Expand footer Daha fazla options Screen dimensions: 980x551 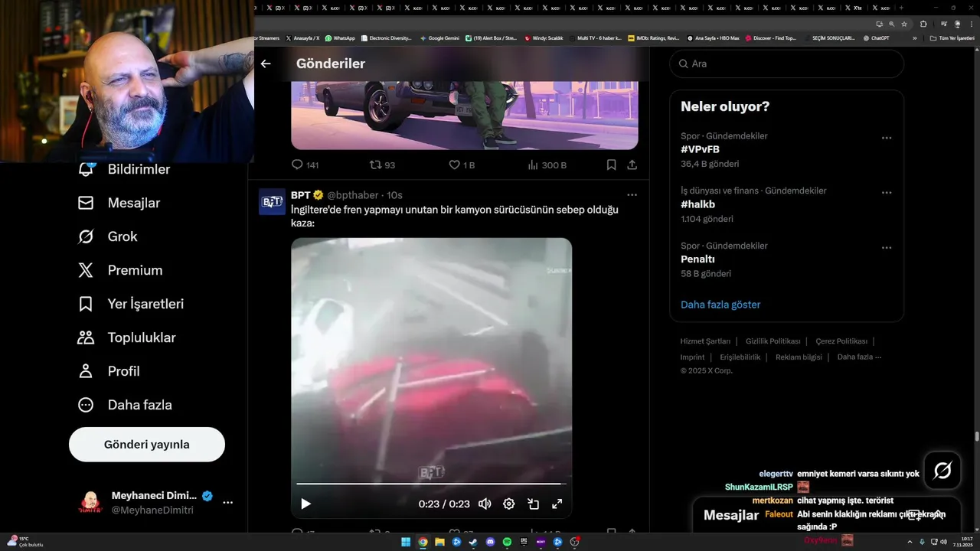click(x=859, y=357)
